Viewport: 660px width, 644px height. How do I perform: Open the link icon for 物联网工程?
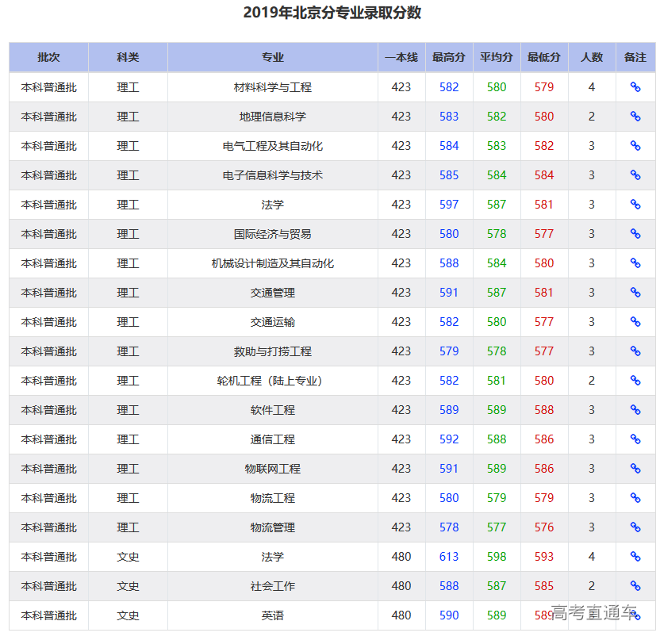(635, 469)
